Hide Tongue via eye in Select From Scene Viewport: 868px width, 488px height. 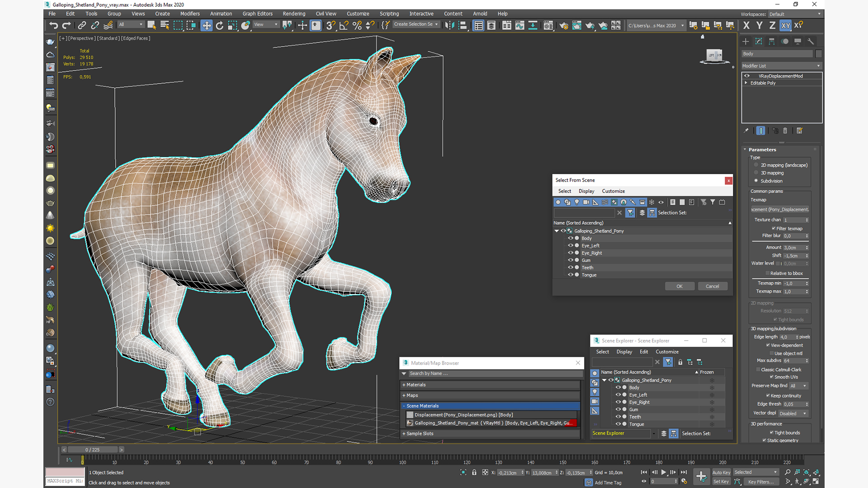click(x=571, y=275)
